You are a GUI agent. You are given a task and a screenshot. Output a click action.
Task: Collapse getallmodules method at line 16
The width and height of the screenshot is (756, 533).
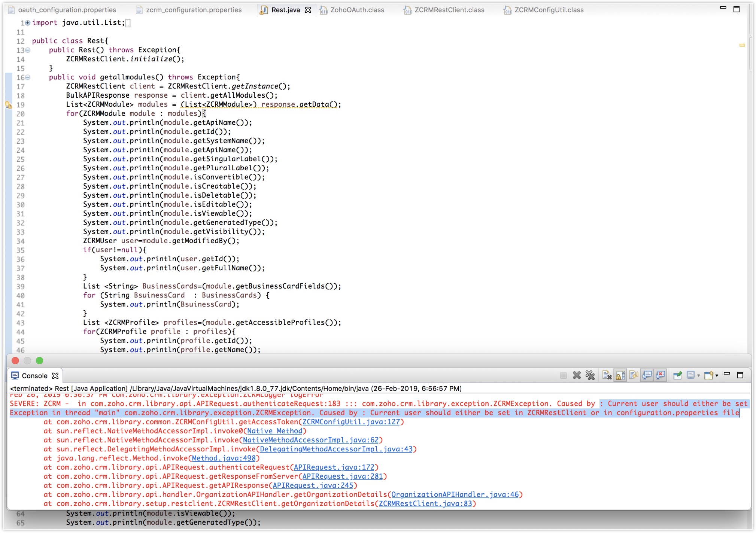click(28, 77)
